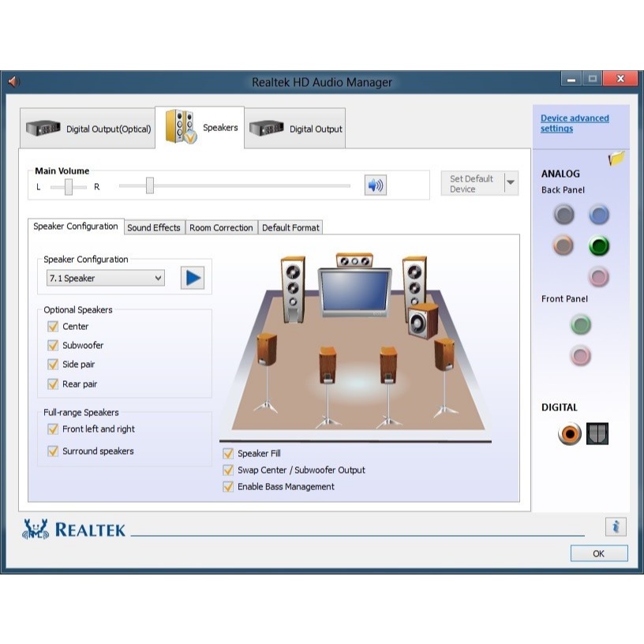Switch to Digital Output(Optical) tab
Viewport: 644px width, 644px height.
88,129
